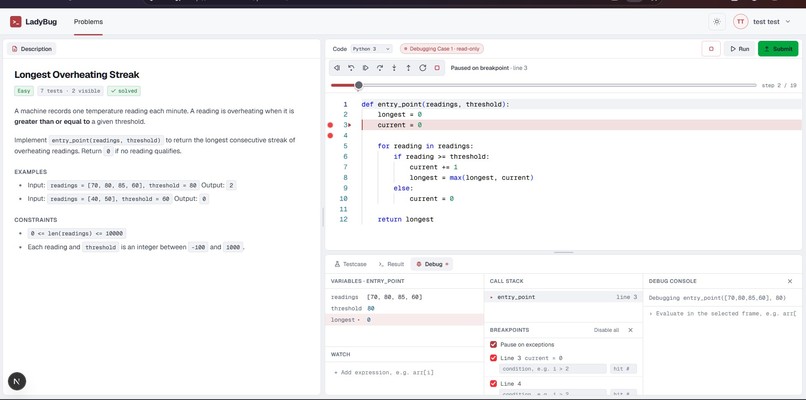
Task: Toggle light/dark theme sun icon
Action: pyautogui.click(x=717, y=22)
